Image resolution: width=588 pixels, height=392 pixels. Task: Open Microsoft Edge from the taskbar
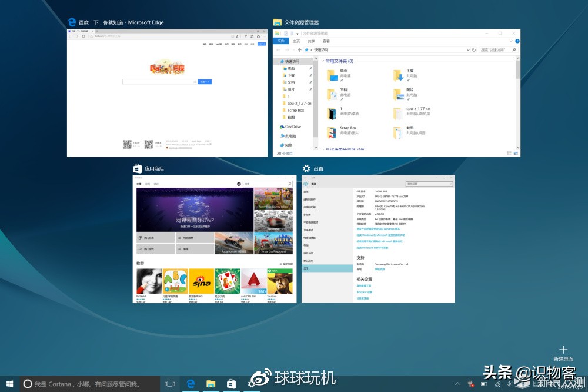coord(191,384)
